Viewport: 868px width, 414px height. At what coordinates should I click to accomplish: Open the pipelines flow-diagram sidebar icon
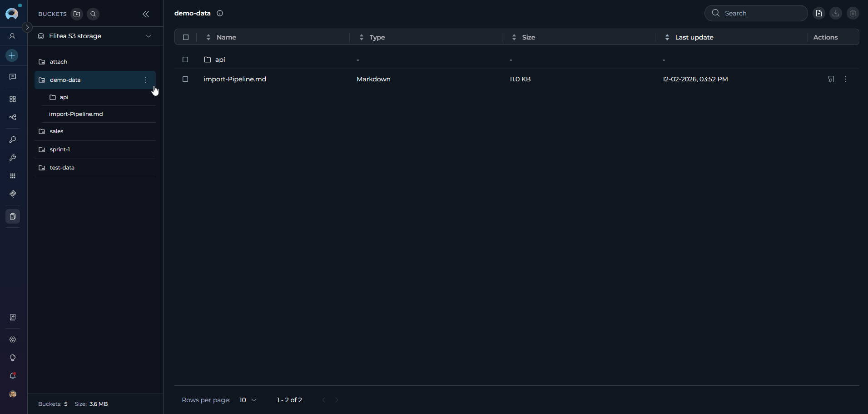(x=13, y=117)
